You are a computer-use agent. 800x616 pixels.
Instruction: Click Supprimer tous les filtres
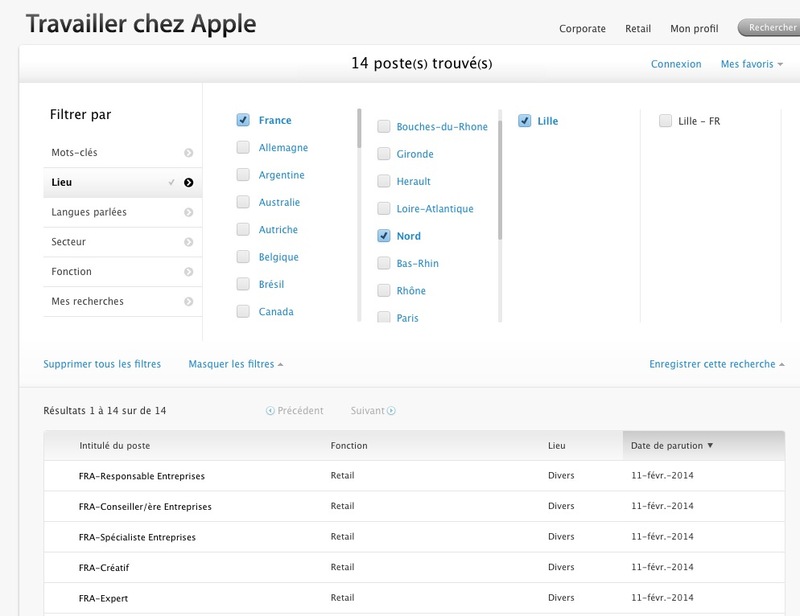click(x=102, y=364)
